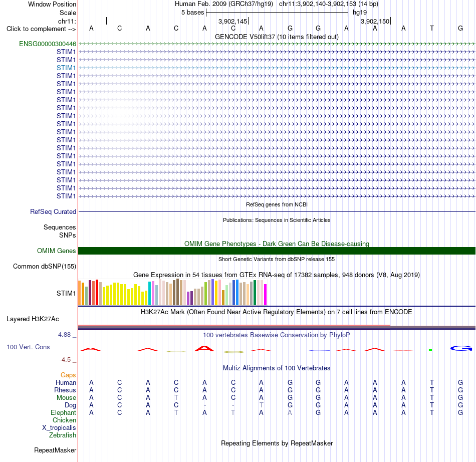This screenshot has width=476, height=462.
Task: Click the Window Position label
Action: [52, 4]
